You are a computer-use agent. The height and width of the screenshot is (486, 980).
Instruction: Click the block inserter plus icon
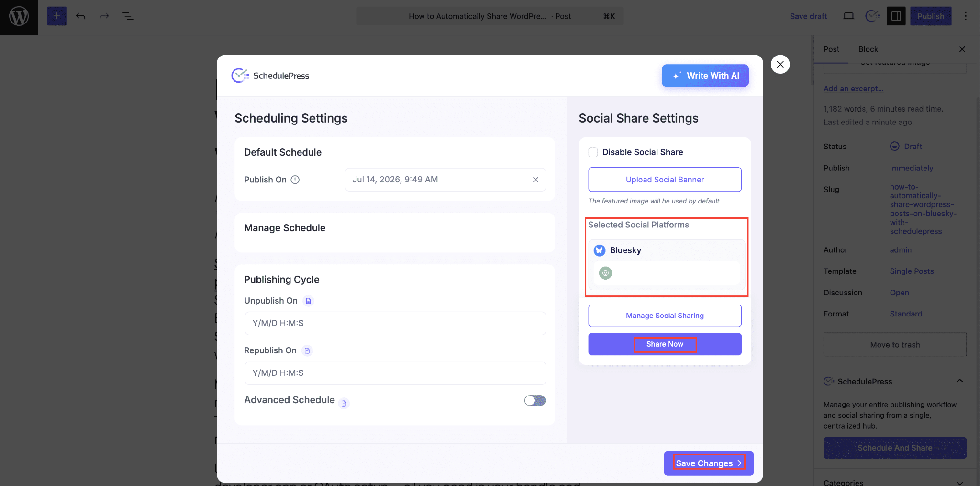56,16
